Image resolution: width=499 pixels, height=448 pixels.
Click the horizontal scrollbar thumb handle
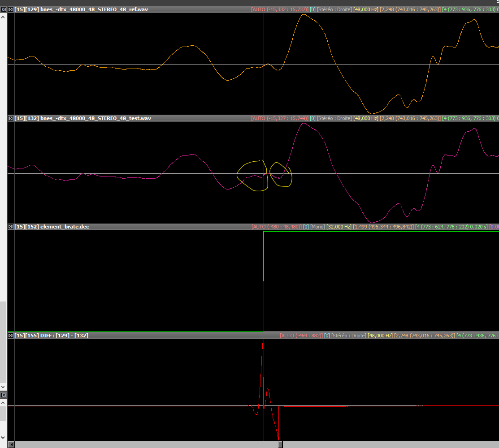(280, 444)
